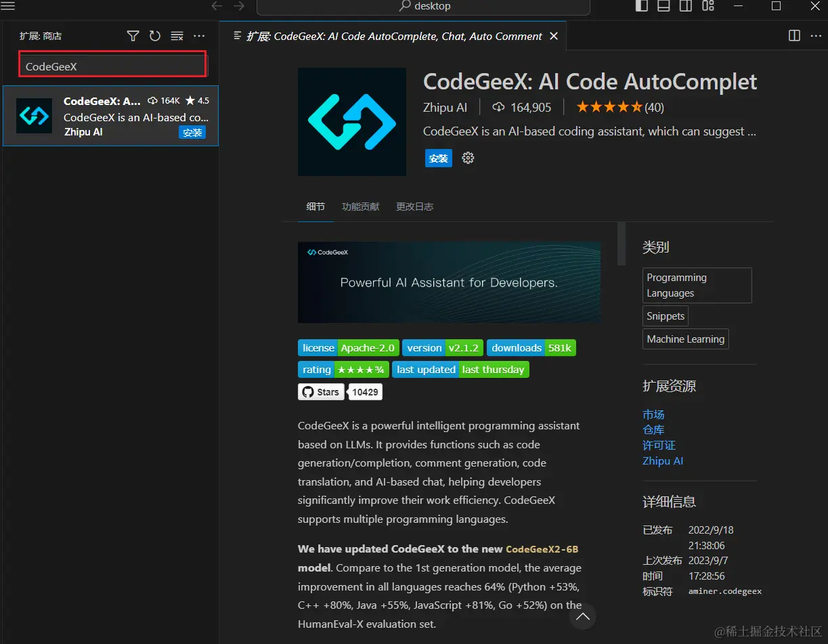Open the 仓库 repository link

[653, 430]
